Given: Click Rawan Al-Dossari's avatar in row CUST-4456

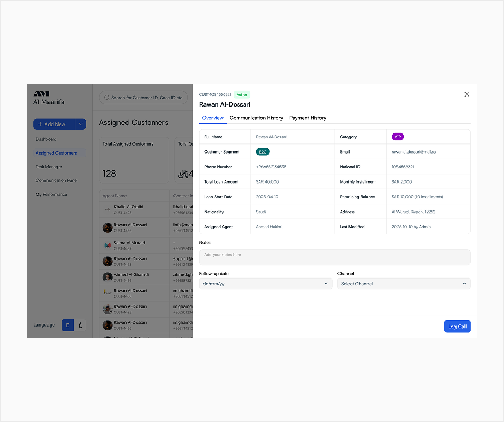Looking at the screenshot, I should pyautogui.click(x=107, y=227).
